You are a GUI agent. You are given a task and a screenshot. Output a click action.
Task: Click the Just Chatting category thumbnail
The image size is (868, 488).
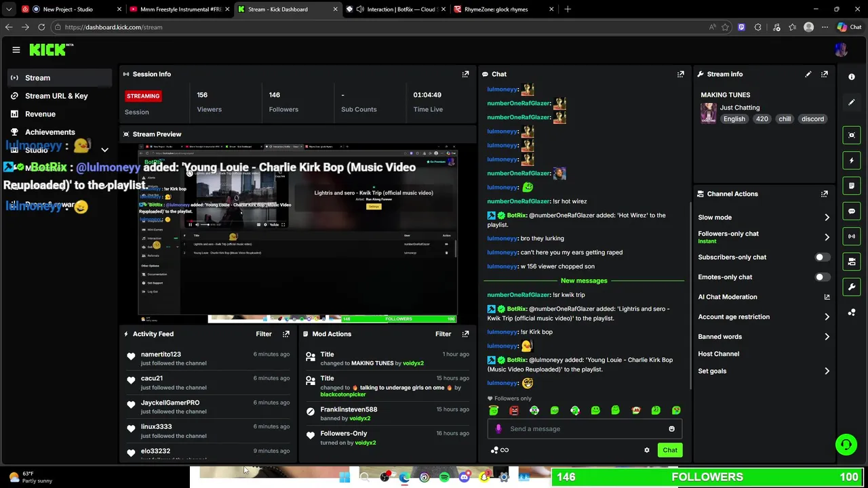[708, 113]
